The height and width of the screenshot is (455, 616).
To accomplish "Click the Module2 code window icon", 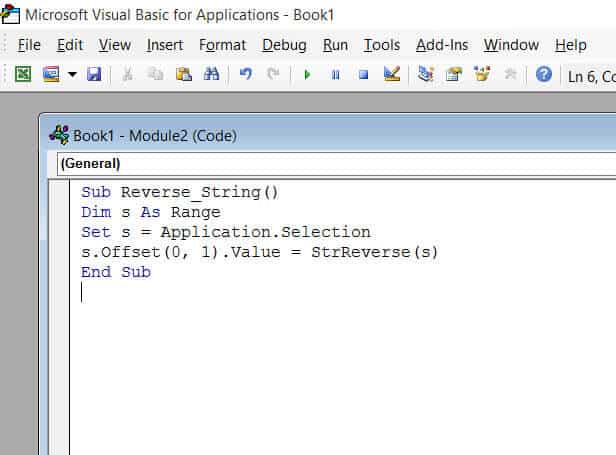I will tap(59, 136).
